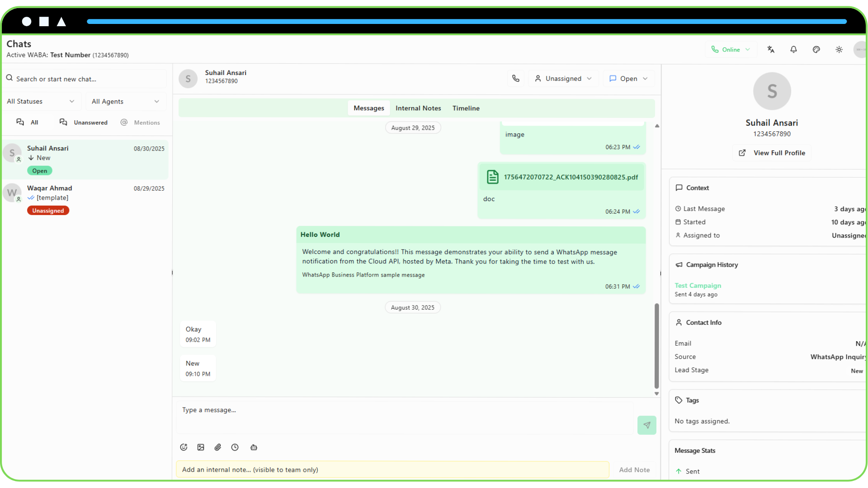Click the Type a message field
This screenshot has width=868, height=488.
[x=405, y=418]
